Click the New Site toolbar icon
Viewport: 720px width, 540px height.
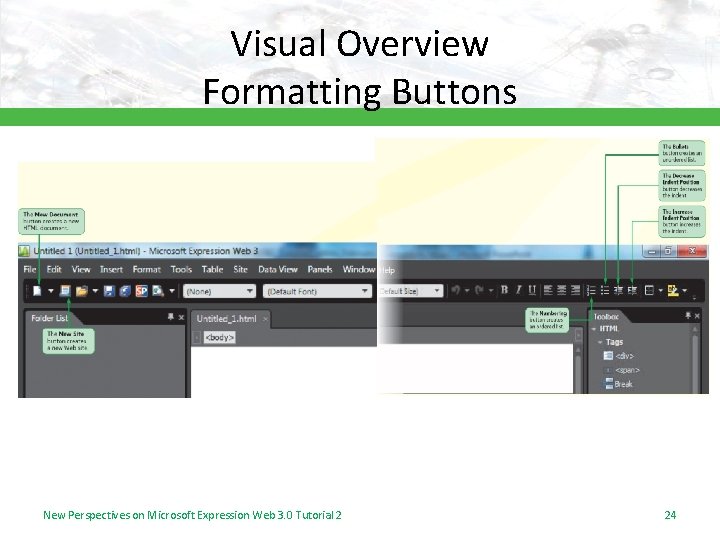click(x=65, y=291)
